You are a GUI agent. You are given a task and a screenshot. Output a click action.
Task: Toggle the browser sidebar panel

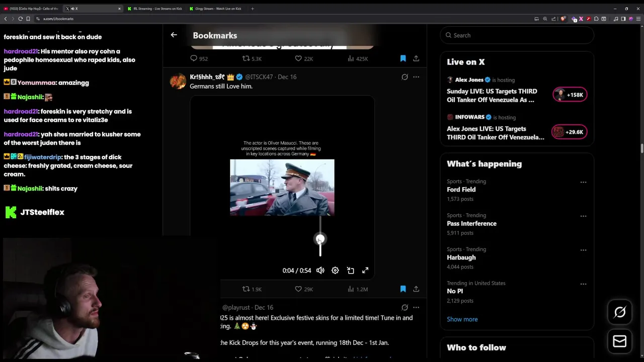coord(623,19)
